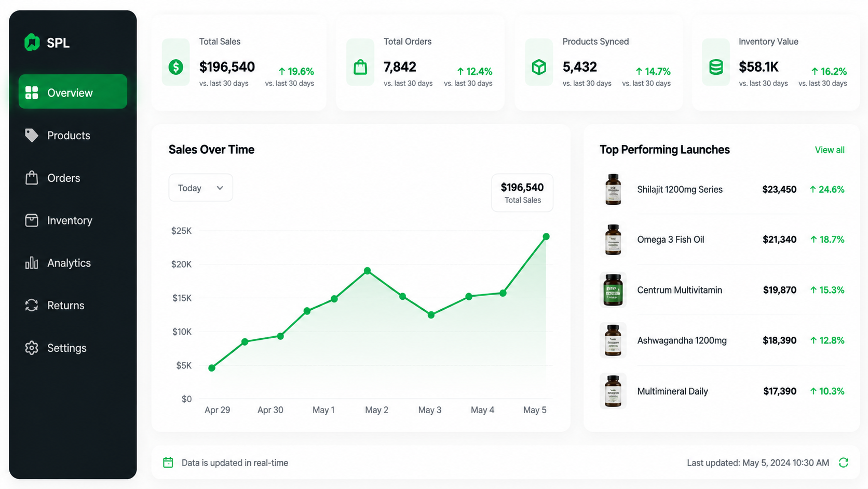868x489 pixels.
Task: Click the $196,540 Total Sales chart badge
Action: [522, 193]
